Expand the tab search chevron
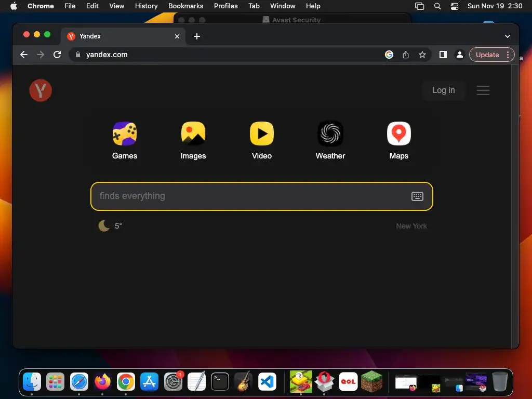This screenshot has width=532, height=399. 507,36
